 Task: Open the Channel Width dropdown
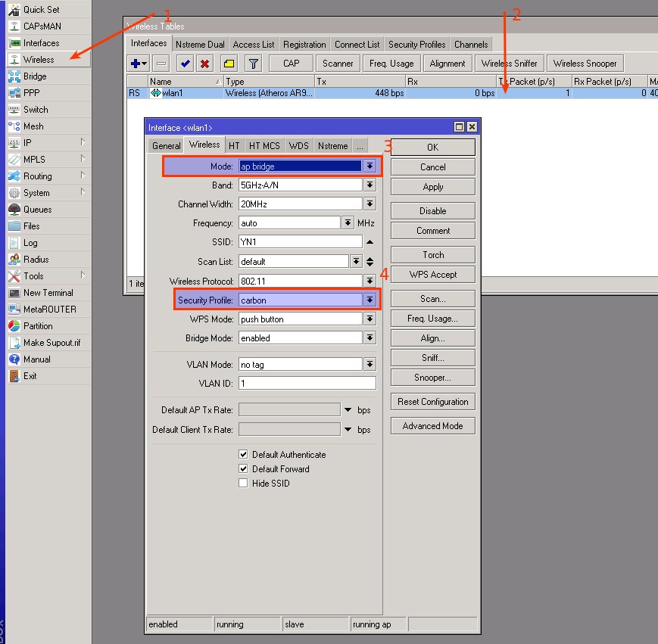point(370,204)
